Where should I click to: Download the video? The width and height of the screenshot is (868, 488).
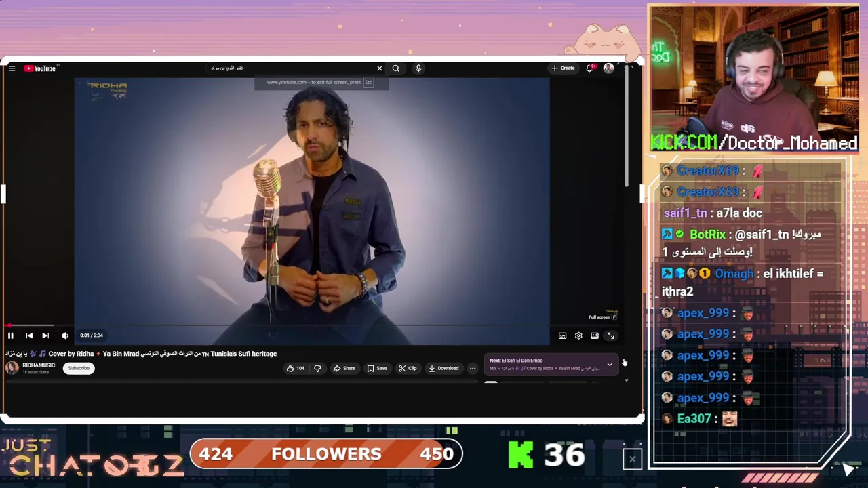(x=443, y=368)
